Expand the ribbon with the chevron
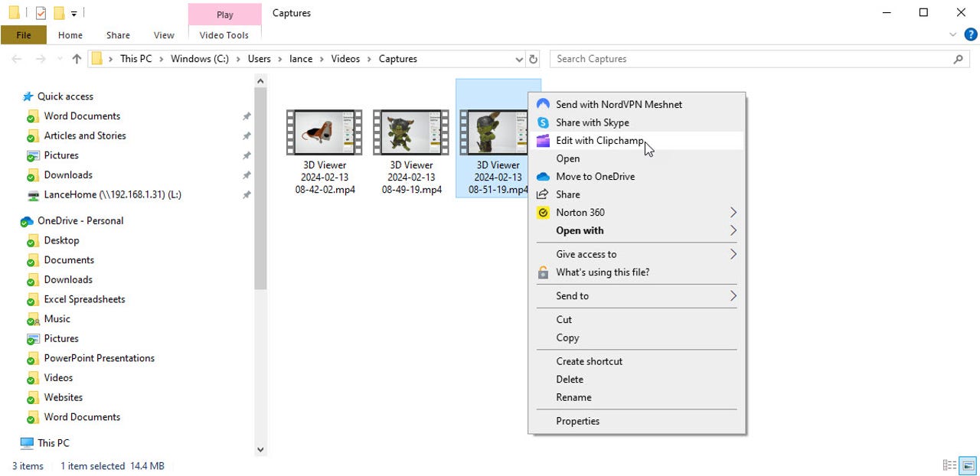The height and width of the screenshot is (476, 980). pos(953,34)
